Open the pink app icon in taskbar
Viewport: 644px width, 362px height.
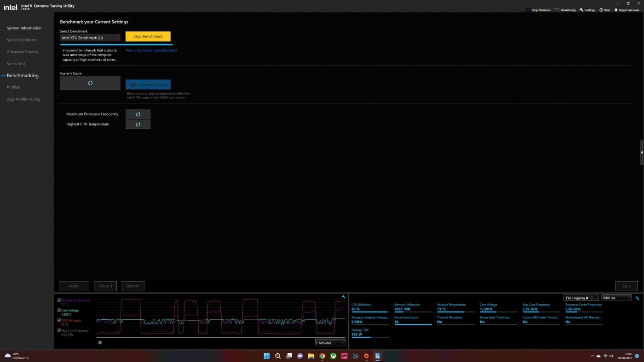coord(344,356)
